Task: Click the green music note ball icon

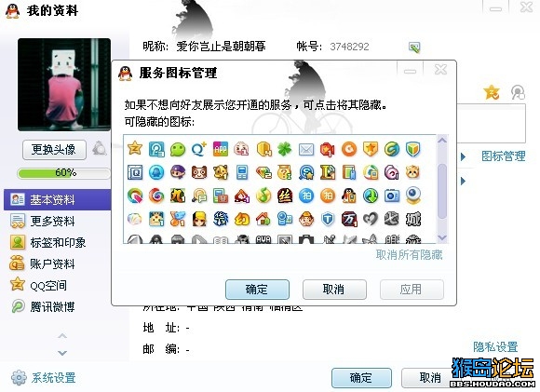Action: 263,196
